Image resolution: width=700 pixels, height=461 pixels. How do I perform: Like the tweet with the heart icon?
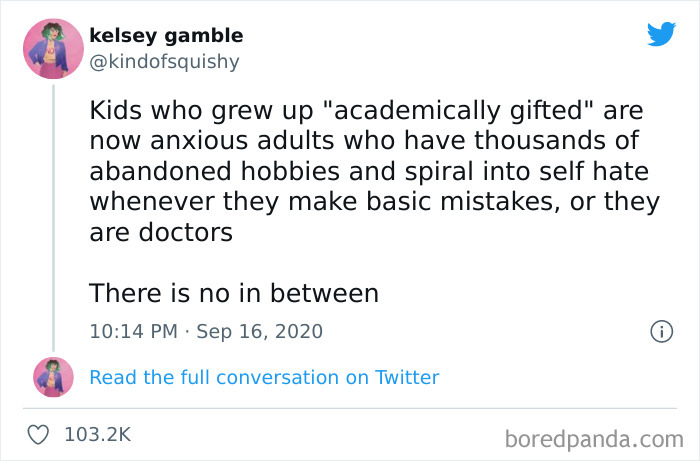(x=40, y=435)
